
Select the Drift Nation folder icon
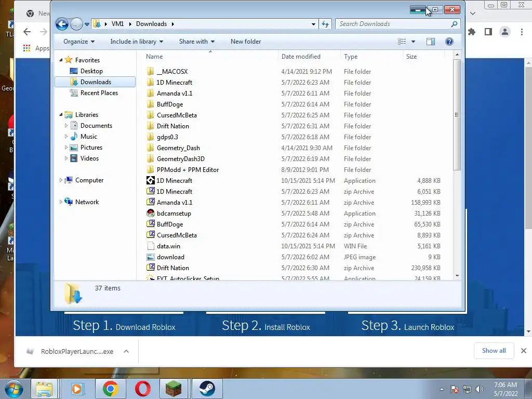(150, 126)
